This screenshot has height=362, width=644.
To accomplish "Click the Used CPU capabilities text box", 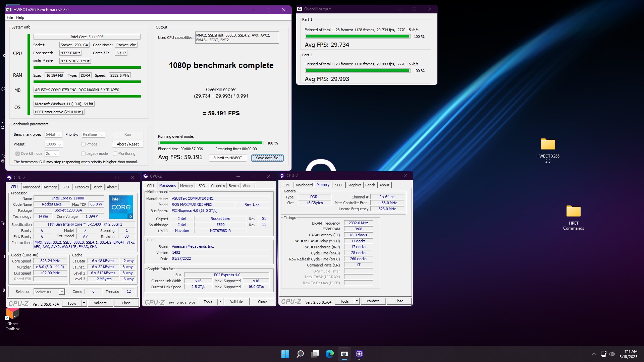I will 237,38.
